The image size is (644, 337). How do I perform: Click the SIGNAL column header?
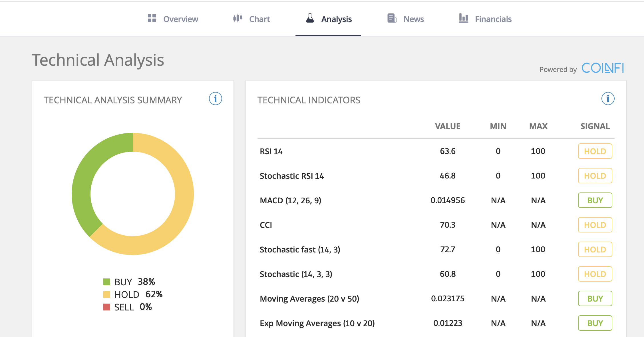(595, 126)
